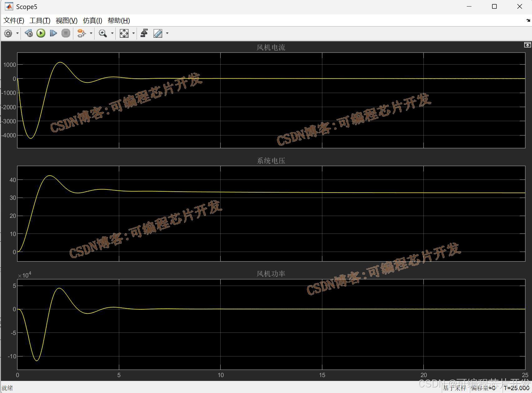Image resolution: width=532 pixels, height=393 pixels.
Task: Open the 帮助(H) menu
Action: (119, 21)
